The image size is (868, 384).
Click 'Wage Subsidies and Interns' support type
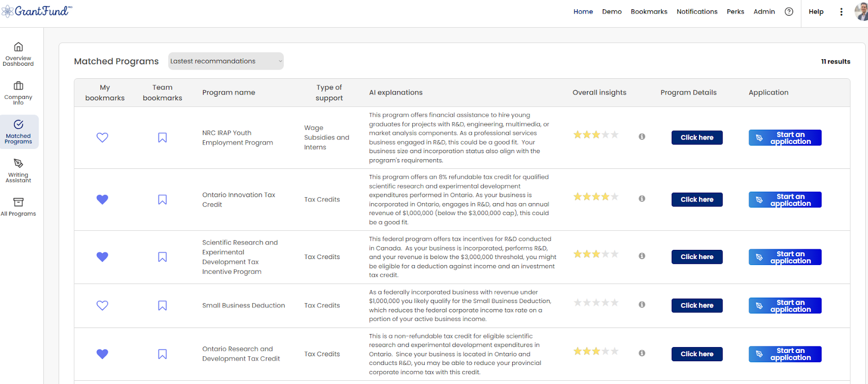327,137
